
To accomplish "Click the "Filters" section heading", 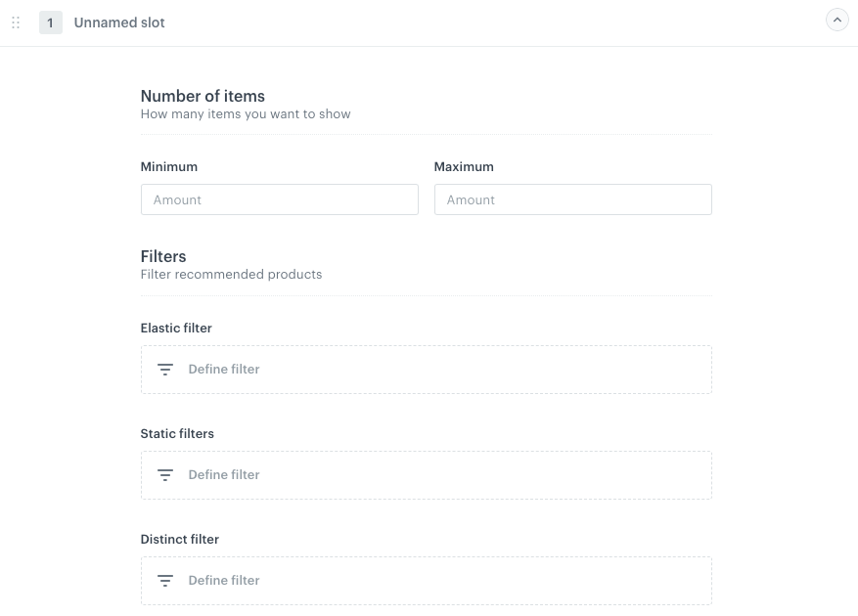I will (x=162, y=256).
